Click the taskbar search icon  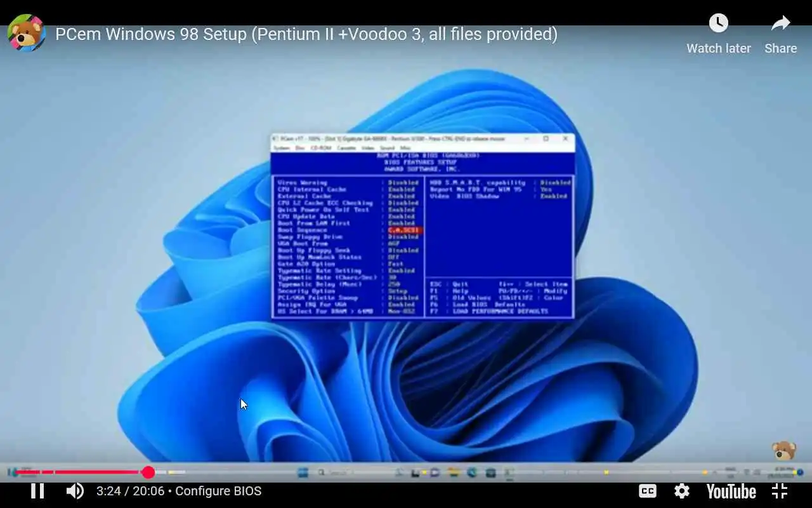[322, 472]
